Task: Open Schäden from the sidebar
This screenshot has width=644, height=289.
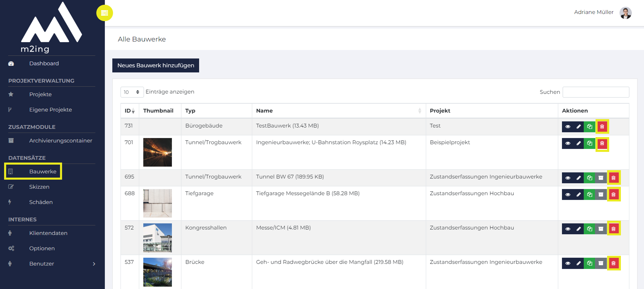Action: pos(41,202)
